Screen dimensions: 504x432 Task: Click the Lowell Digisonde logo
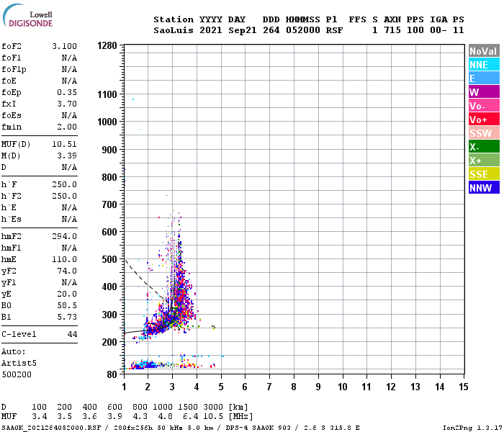27,16
